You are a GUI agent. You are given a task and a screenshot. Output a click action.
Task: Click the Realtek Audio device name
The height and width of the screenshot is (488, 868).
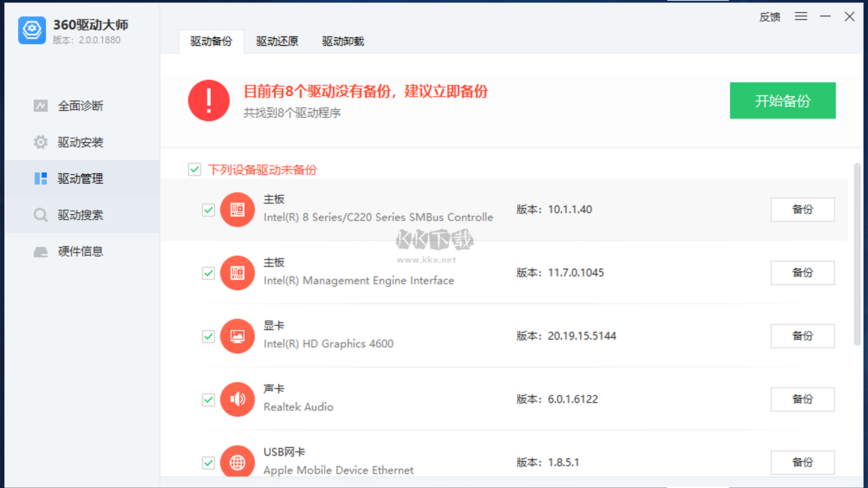pyautogui.click(x=298, y=407)
